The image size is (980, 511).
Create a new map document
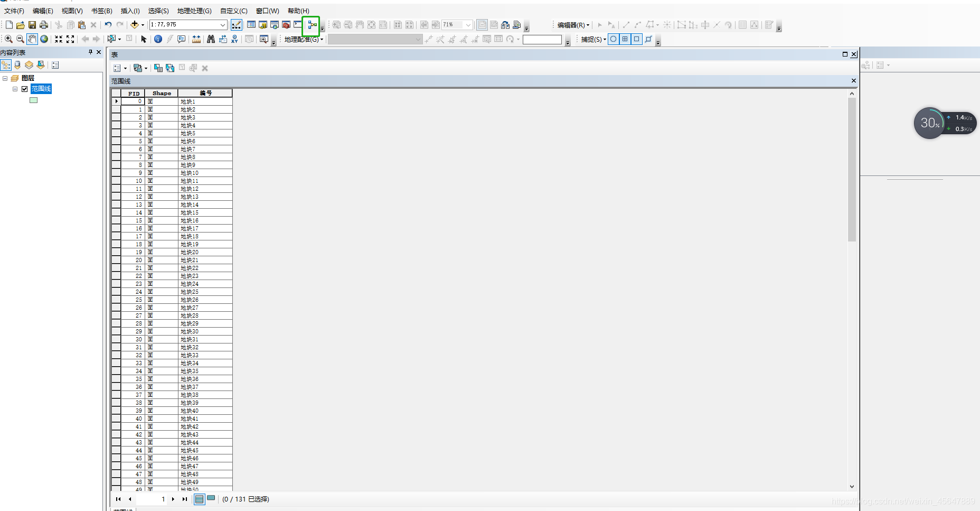(9, 25)
